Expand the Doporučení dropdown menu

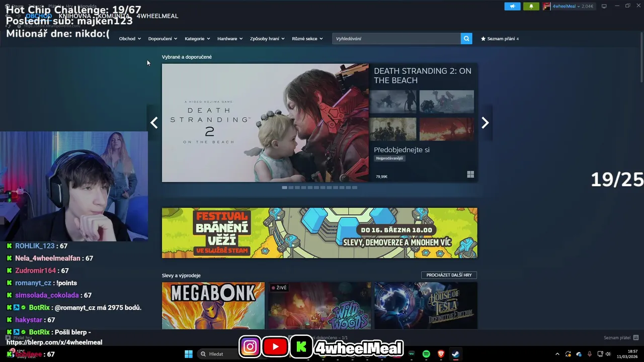pos(163,39)
